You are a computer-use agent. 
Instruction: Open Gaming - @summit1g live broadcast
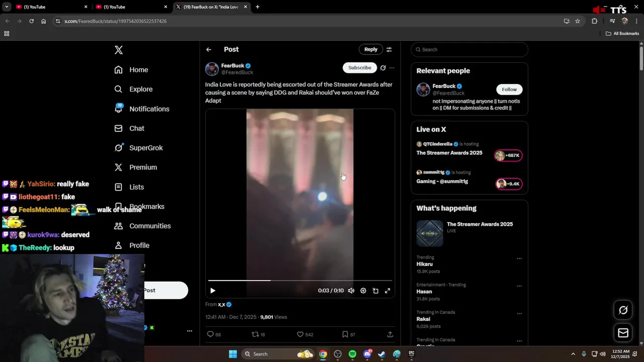442,182
